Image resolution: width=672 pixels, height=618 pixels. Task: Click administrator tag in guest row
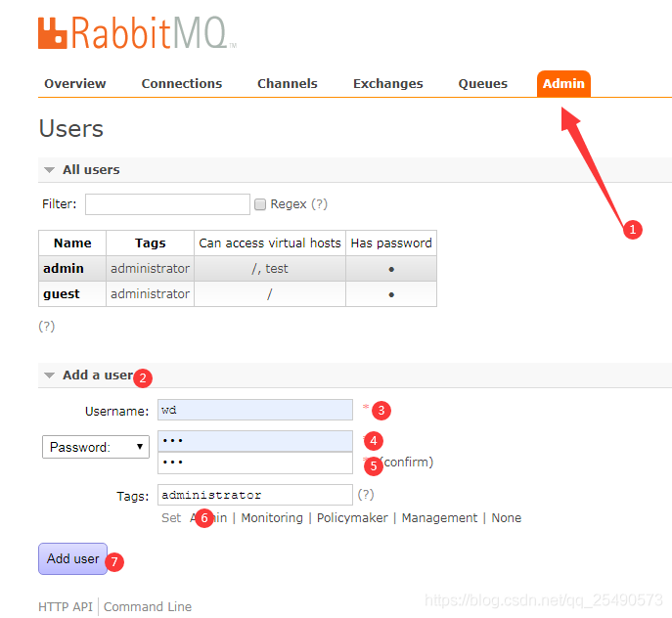[x=150, y=294]
